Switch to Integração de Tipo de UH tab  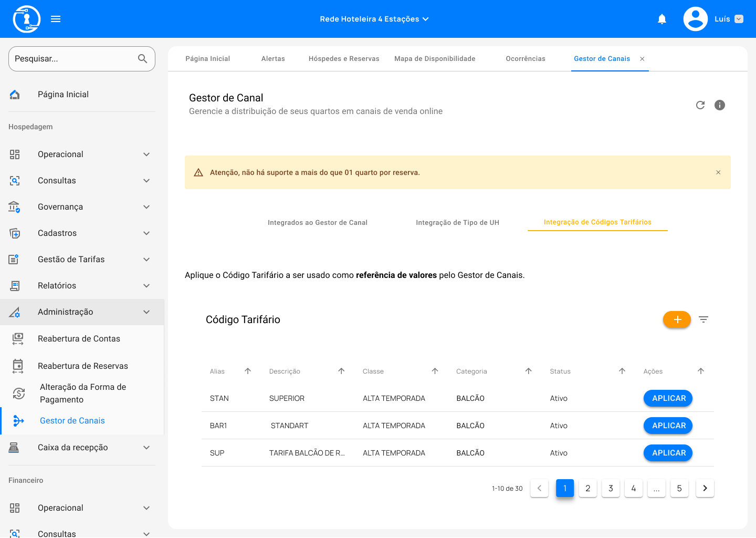tap(457, 223)
